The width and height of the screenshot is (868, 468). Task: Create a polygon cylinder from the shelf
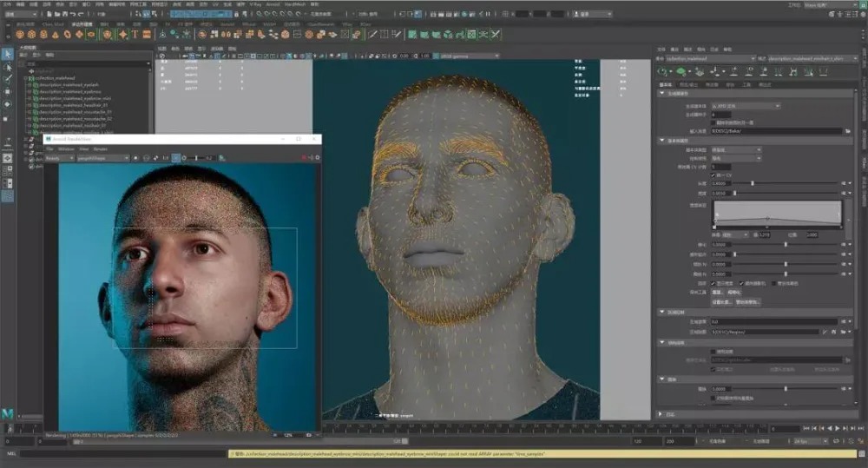click(43, 35)
